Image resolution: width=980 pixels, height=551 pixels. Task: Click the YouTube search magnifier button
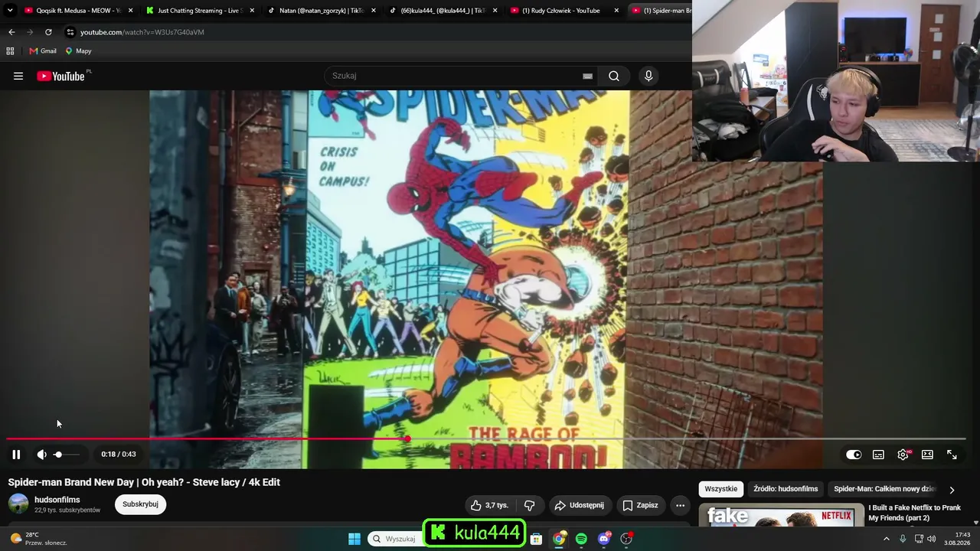point(614,76)
